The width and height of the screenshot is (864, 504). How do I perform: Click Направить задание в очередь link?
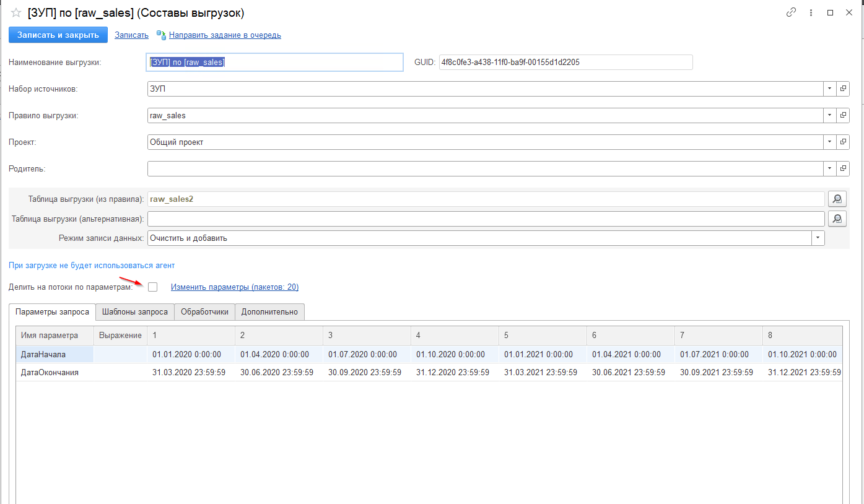225,35
